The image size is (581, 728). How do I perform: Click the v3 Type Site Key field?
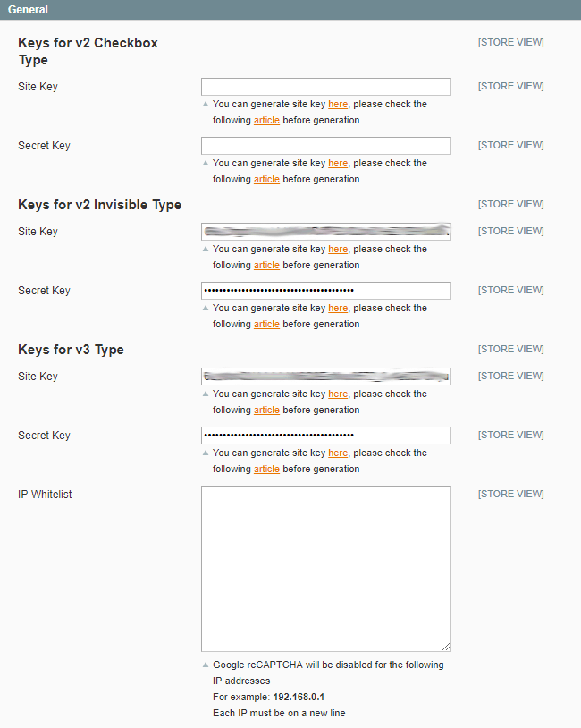(x=325, y=377)
